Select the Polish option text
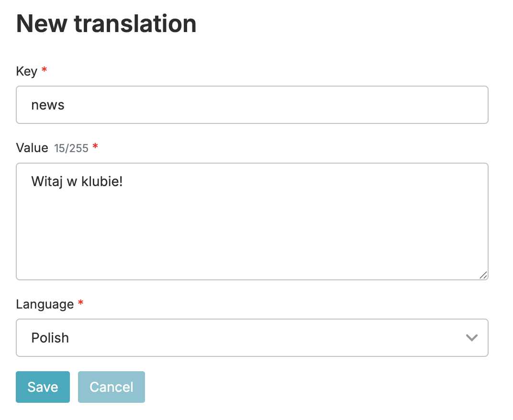 (50, 338)
